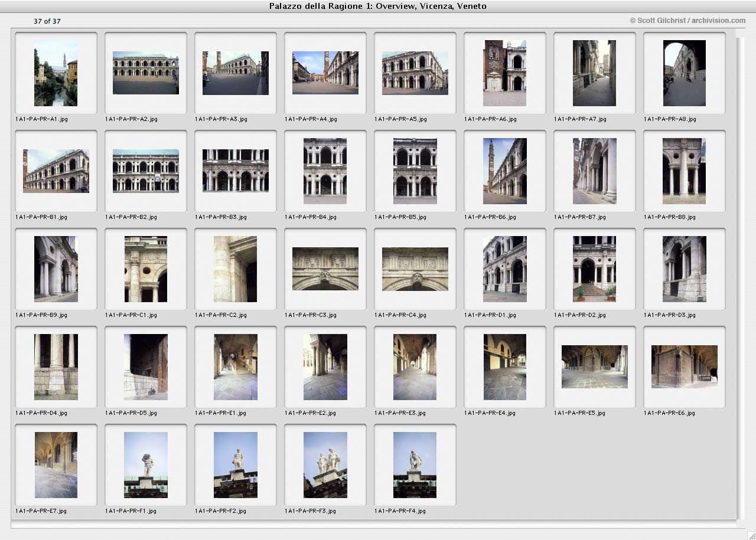Select thumbnail 1A1-PA-PR-B5.jpg

[415, 171]
